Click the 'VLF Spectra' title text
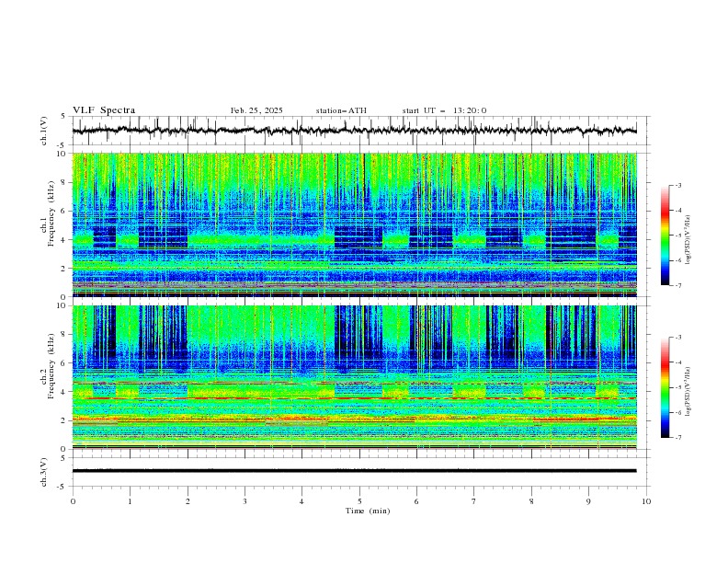 point(104,110)
